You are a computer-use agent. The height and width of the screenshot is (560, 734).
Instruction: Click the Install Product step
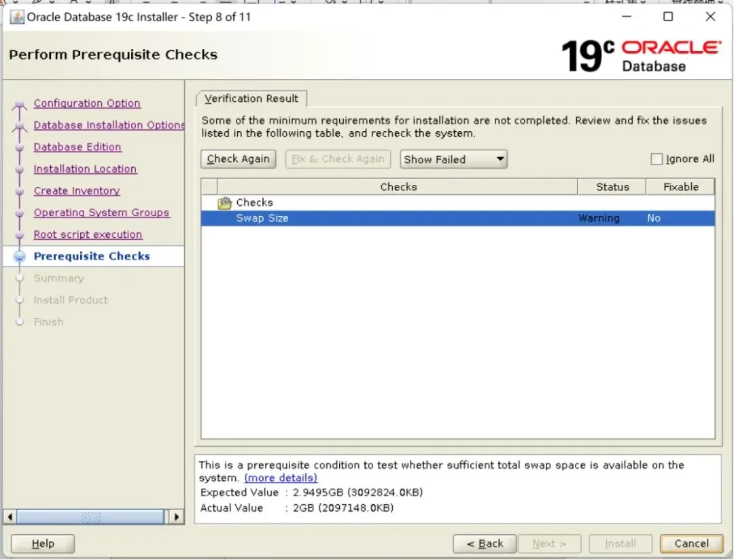click(x=71, y=300)
